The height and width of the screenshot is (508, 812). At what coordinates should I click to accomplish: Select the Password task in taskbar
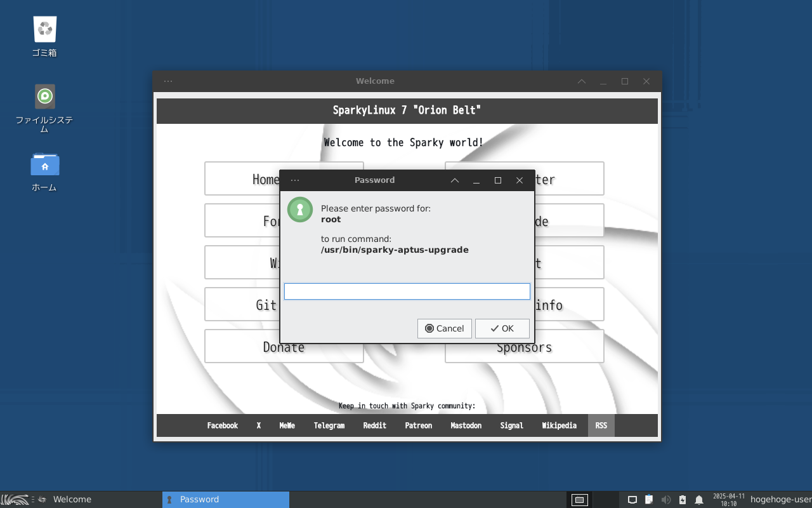(x=226, y=500)
